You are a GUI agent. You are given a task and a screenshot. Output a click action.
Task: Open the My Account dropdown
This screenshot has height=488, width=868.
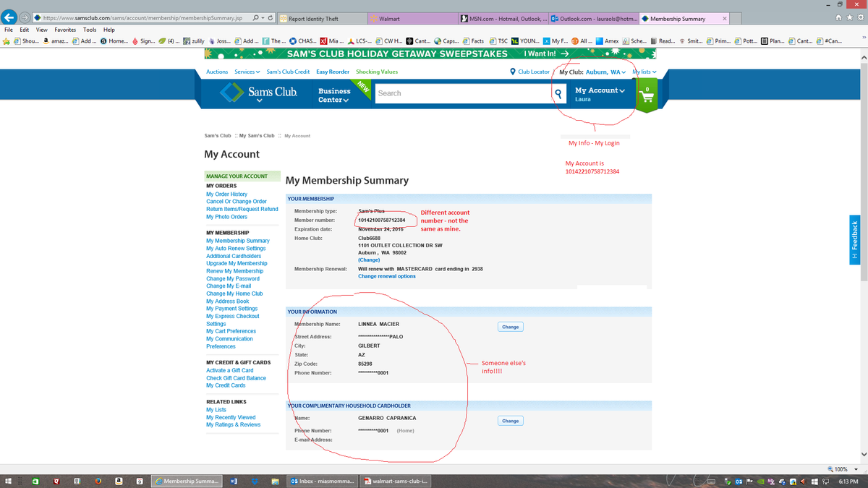(x=600, y=90)
